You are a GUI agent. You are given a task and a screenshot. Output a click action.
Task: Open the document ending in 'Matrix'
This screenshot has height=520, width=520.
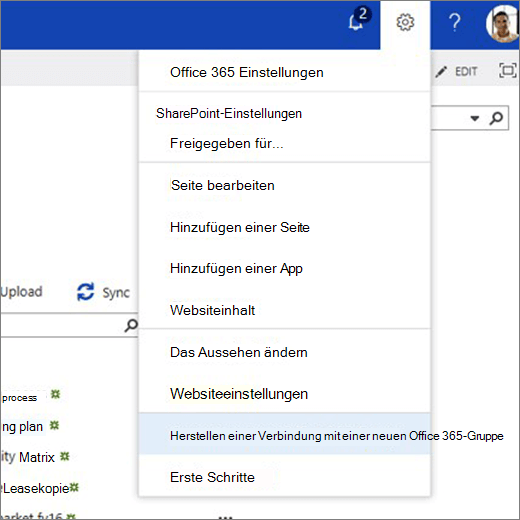coord(28,457)
